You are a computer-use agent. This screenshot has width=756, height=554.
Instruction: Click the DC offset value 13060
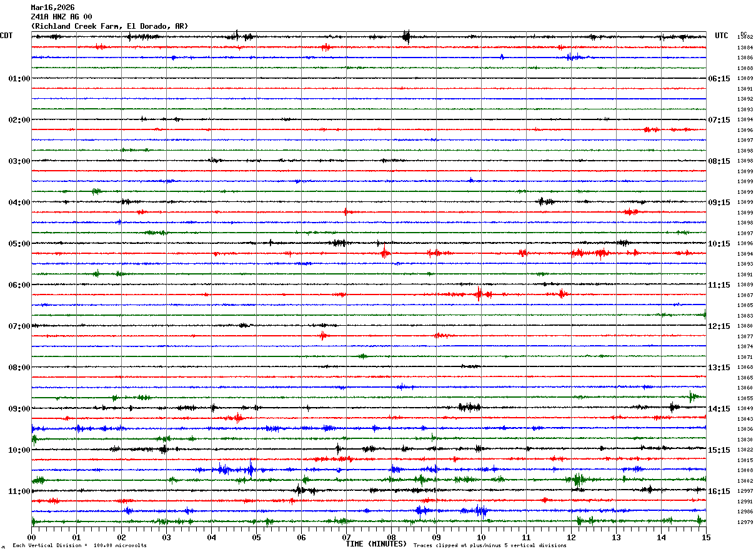pos(745,388)
